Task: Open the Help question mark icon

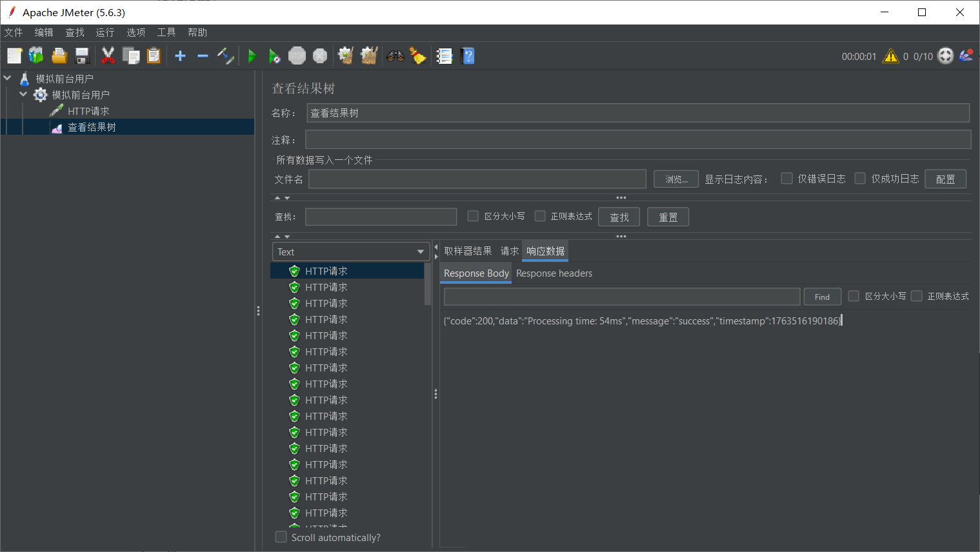Action: point(468,57)
